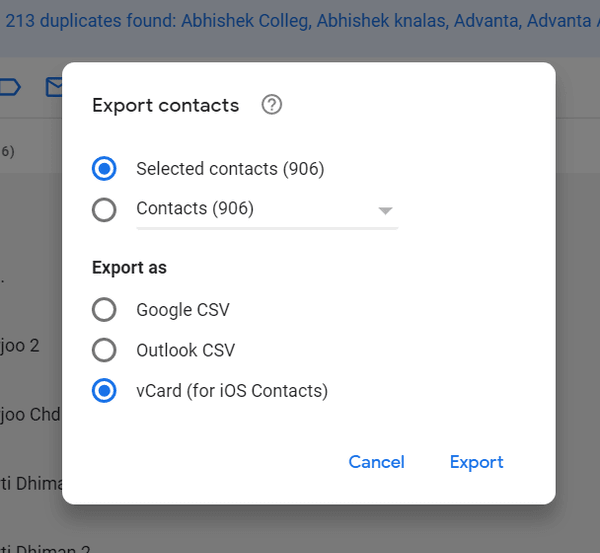Click the 'Export contacts' dialog title
Viewport: 600px width, 553px height.
pyautogui.click(x=166, y=105)
